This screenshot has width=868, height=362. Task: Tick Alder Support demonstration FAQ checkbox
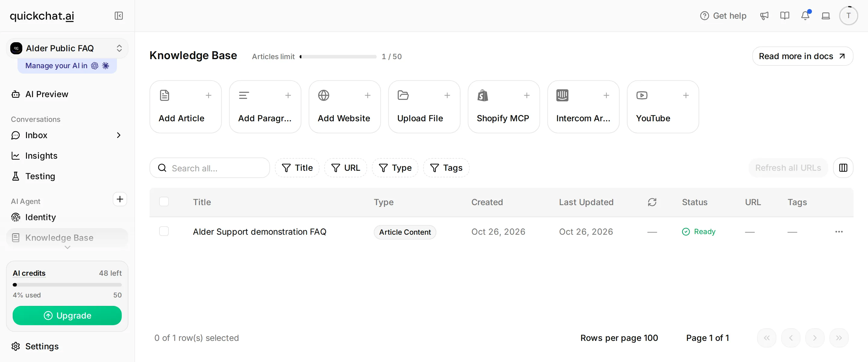pos(164,231)
